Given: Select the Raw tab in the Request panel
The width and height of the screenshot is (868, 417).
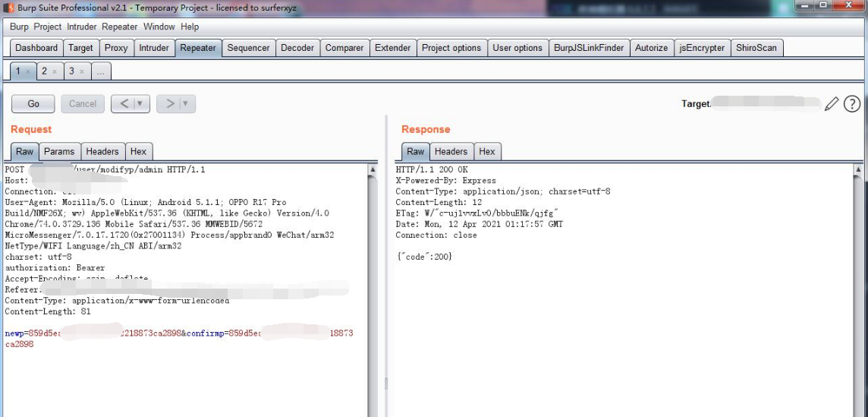Looking at the screenshot, I should 24,151.
